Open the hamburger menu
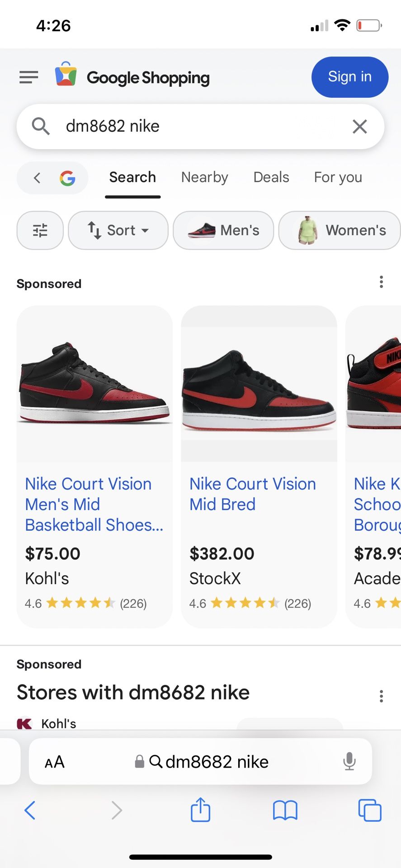401x868 pixels. pos(29,77)
